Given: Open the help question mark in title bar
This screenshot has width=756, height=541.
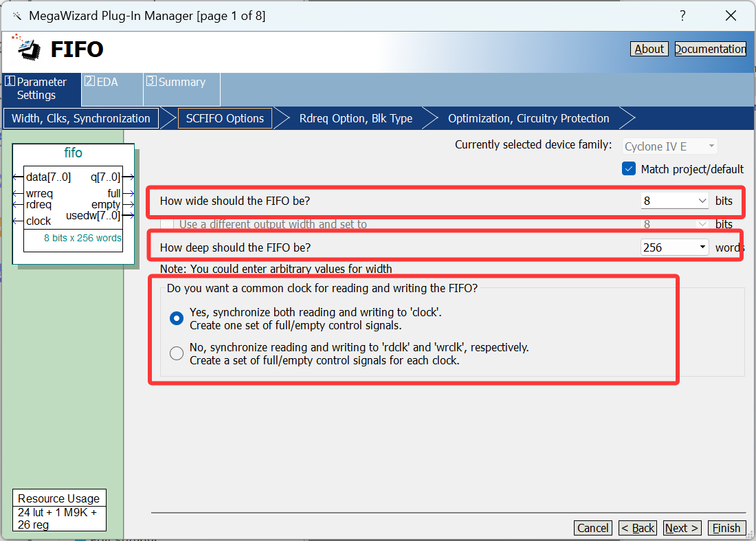Looking at the screenshot, I should [682, 16].
